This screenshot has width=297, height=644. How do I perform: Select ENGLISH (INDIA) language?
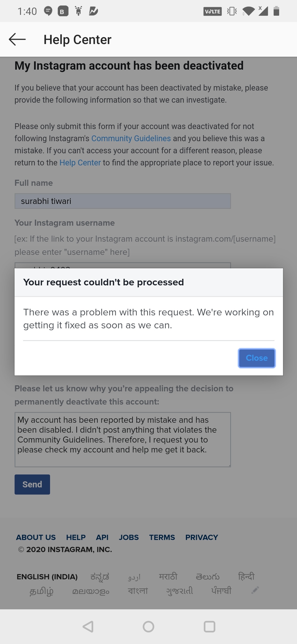pyautogui.click(x=47, y=577)
